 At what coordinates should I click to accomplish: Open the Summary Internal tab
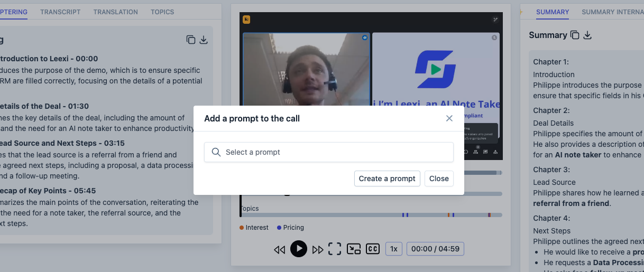tap(612, 12)
